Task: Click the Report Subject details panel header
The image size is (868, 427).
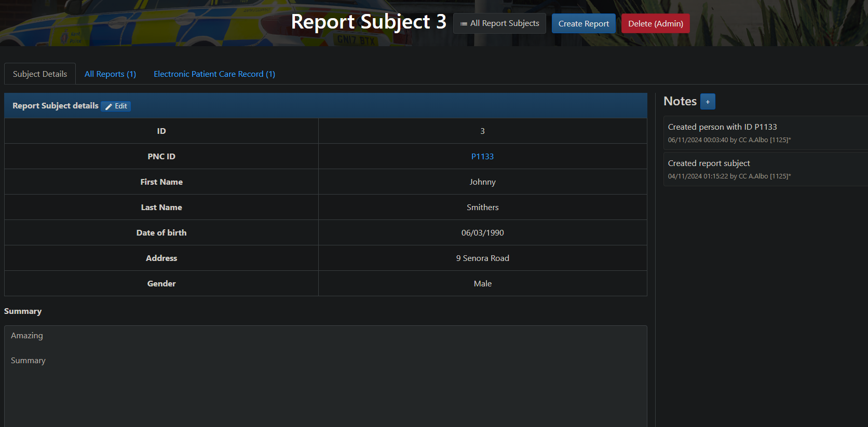Action: (56, 106)
